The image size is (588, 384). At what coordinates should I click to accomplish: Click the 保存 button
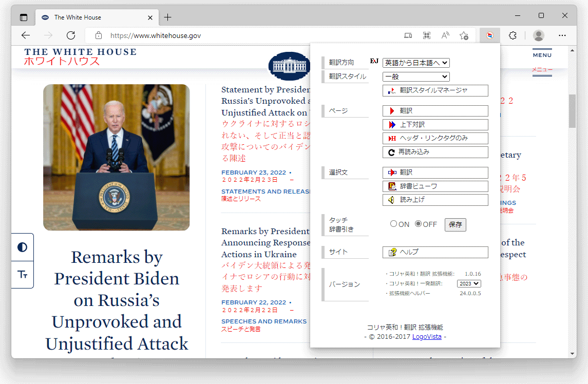[455, 225]
